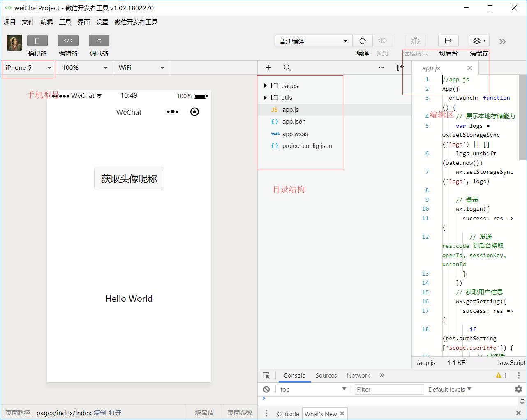Click the 切后台 background switch icon
Image resolution: width=527 pixels, height=420 pixels.
point(448,41)
